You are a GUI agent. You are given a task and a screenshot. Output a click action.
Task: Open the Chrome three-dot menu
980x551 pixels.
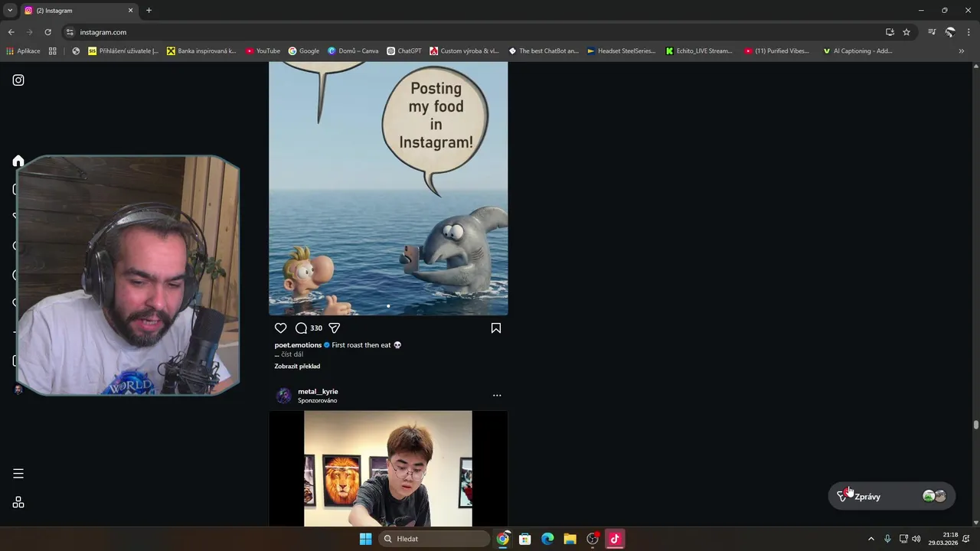click(x=969, y=32)
